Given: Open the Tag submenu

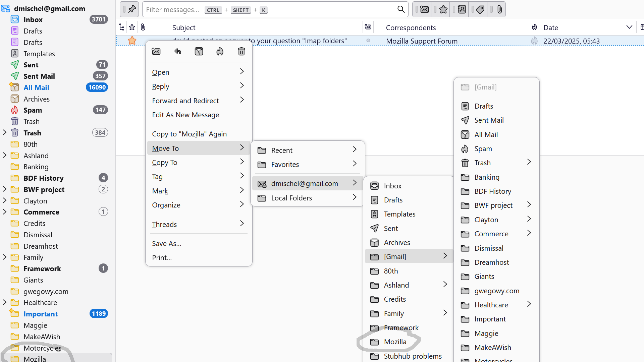Looking at the screenshot, I should pos(199,176).
